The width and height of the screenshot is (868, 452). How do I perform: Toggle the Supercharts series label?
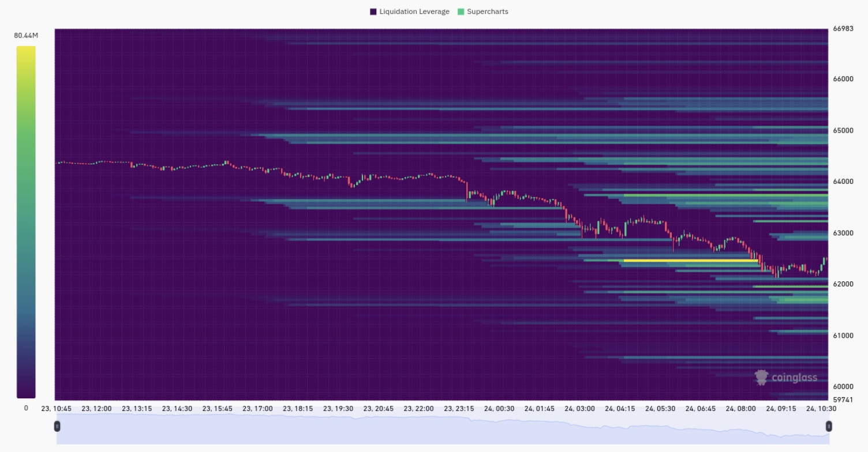487,12
